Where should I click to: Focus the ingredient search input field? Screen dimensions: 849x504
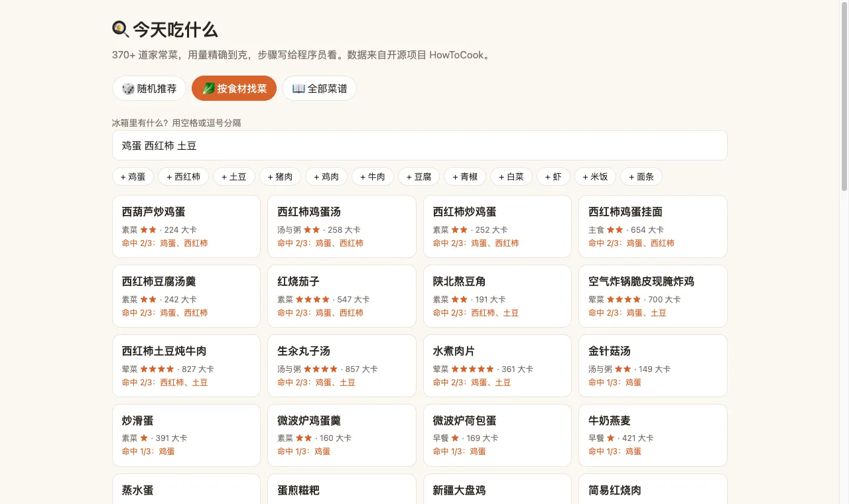pos(420,145)
